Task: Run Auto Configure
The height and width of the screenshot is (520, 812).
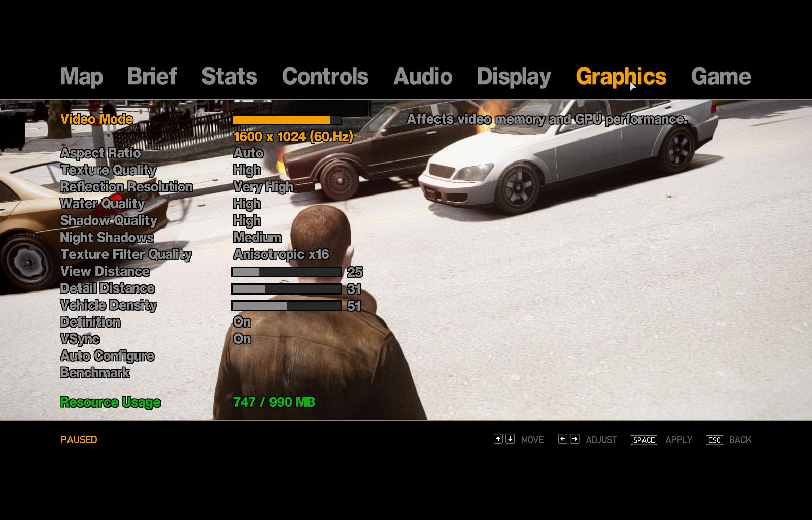Action: [x=107, y=356]
